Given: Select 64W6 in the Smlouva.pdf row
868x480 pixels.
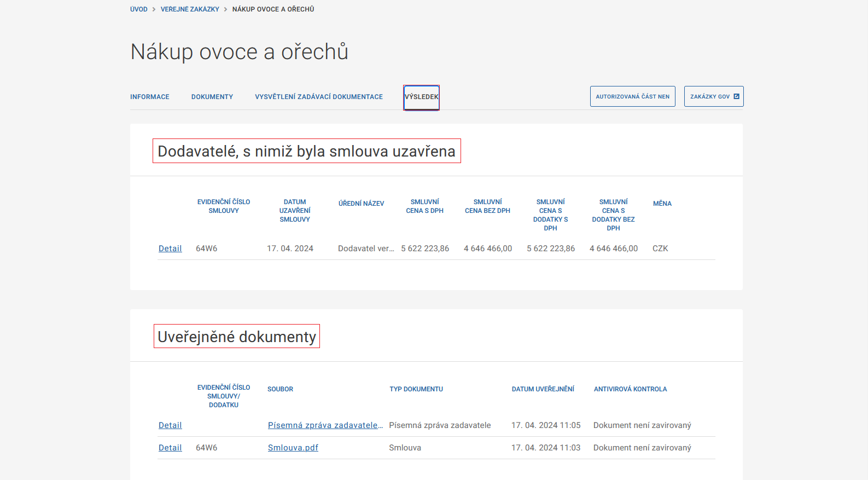Looking at the screenshot, I should pos(207,448).
